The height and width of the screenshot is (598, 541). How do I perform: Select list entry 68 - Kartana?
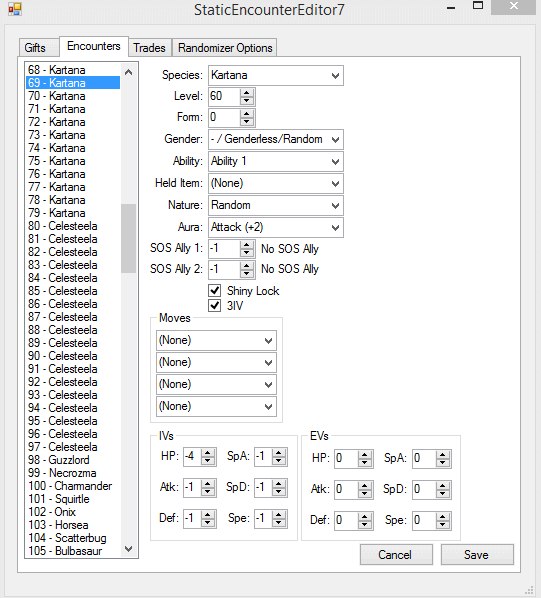click(73, 70)
